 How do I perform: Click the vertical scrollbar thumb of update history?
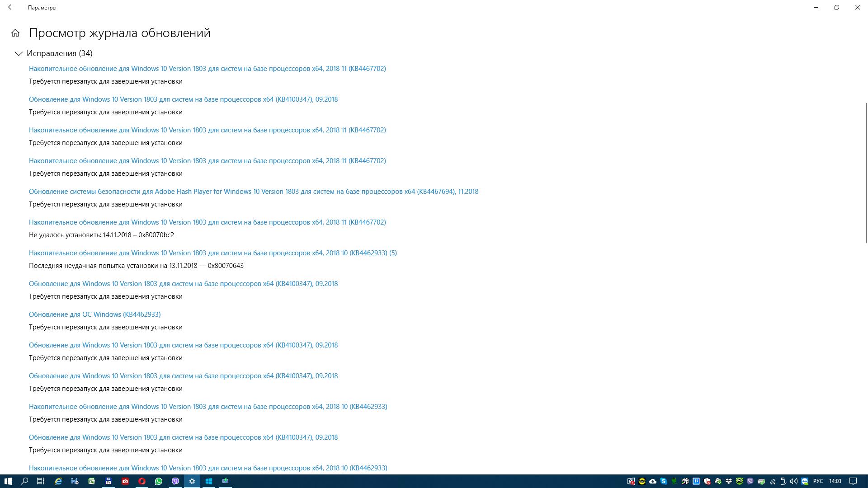(x=866, y=173)
